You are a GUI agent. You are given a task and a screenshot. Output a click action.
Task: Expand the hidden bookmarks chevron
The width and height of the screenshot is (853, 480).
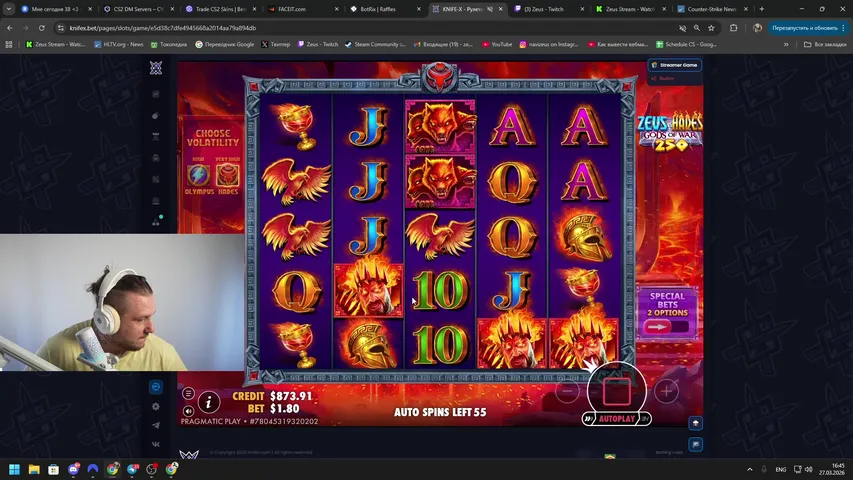tap(786, 45)
